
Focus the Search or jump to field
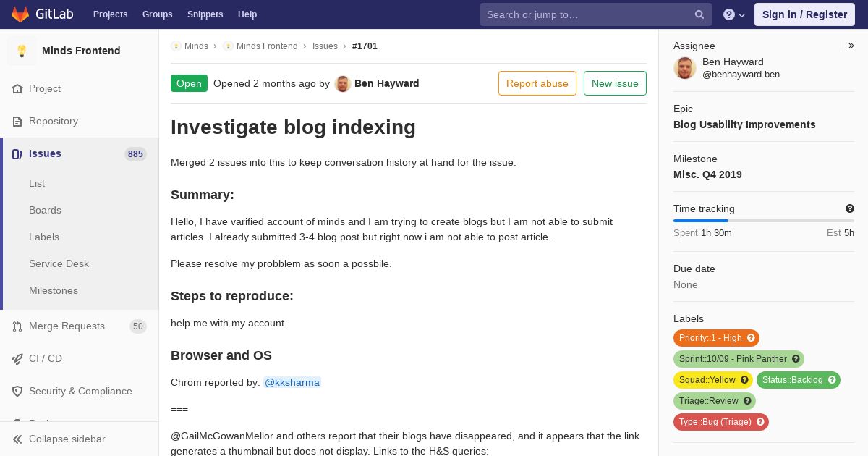pos(596,14)
